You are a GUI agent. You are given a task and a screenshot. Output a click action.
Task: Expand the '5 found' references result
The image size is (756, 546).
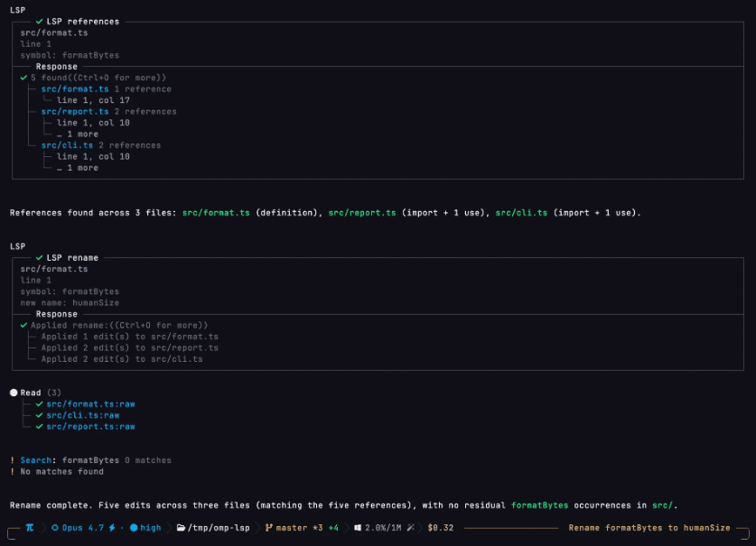pyautogui.click(x=98, y=78)
